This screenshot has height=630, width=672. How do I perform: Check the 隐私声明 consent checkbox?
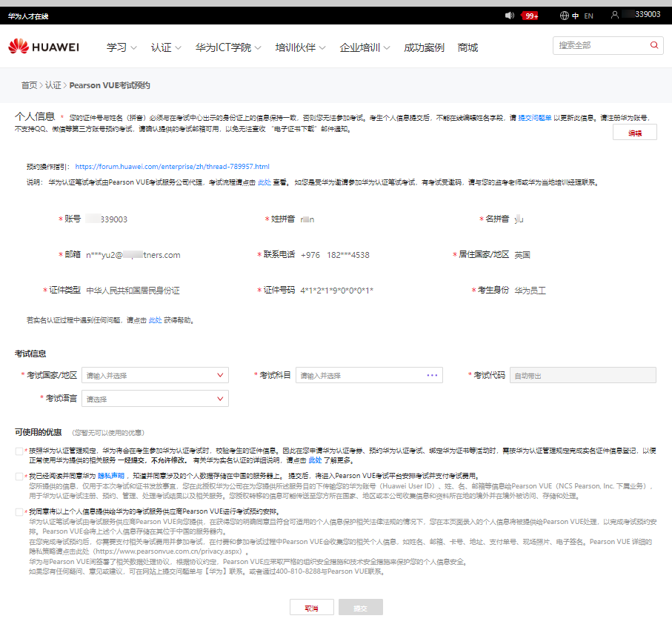coord(19,477)
